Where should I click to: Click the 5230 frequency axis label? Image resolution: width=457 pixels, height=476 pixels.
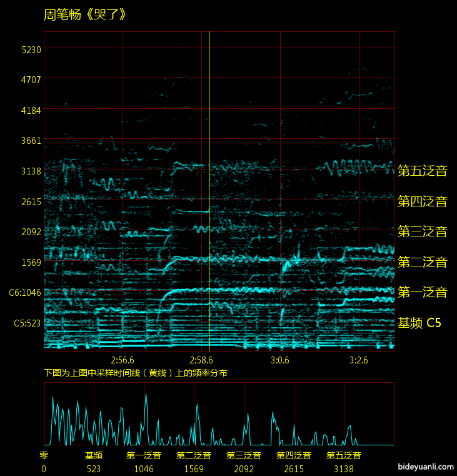31,49
